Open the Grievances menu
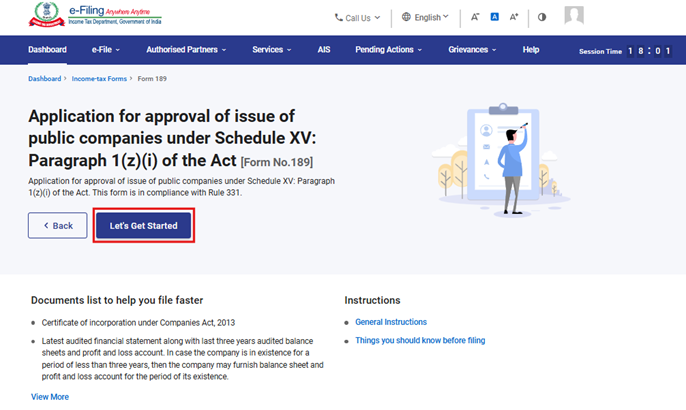Screen dimensions: 686x410 coord(472,50)
